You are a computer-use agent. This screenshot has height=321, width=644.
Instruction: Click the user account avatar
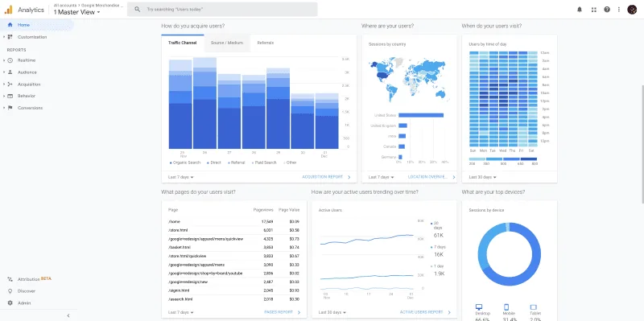(632, 10)
